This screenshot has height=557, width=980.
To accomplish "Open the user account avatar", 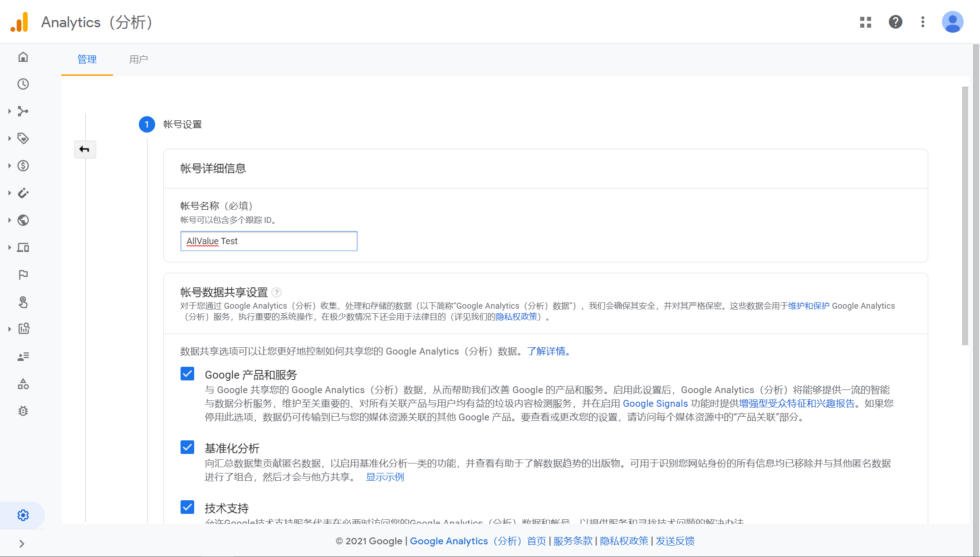I will click(x=953, y=22).
